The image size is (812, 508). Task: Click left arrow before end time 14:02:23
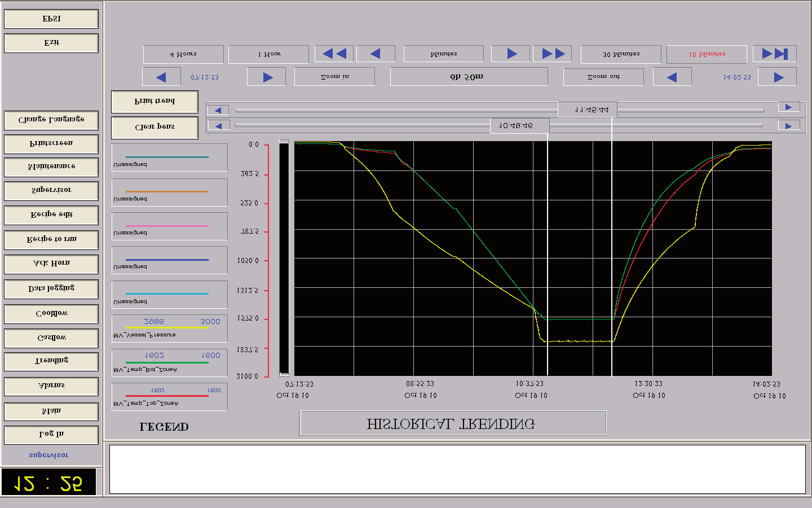pyautogui.click(x=672, y=77)
